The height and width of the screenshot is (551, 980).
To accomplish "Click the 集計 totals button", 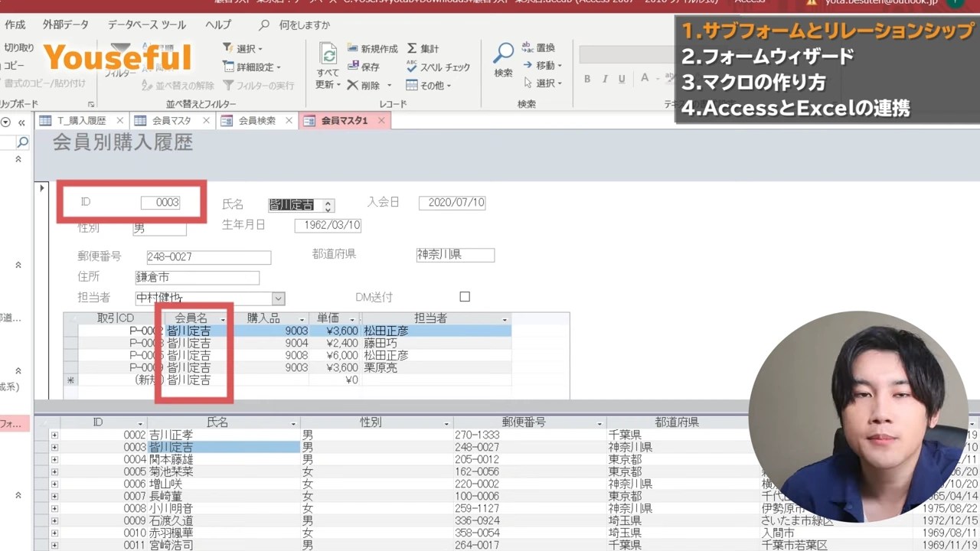I will pos(423,48).
